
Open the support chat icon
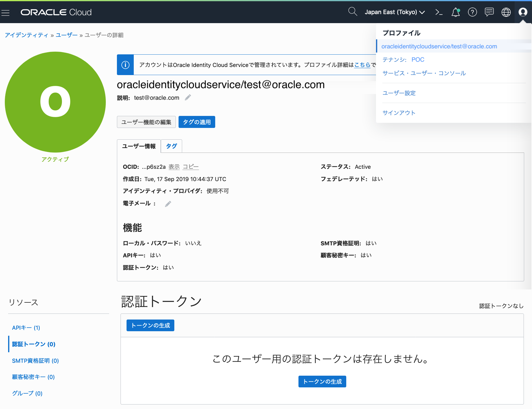click(x=489, y=12)
